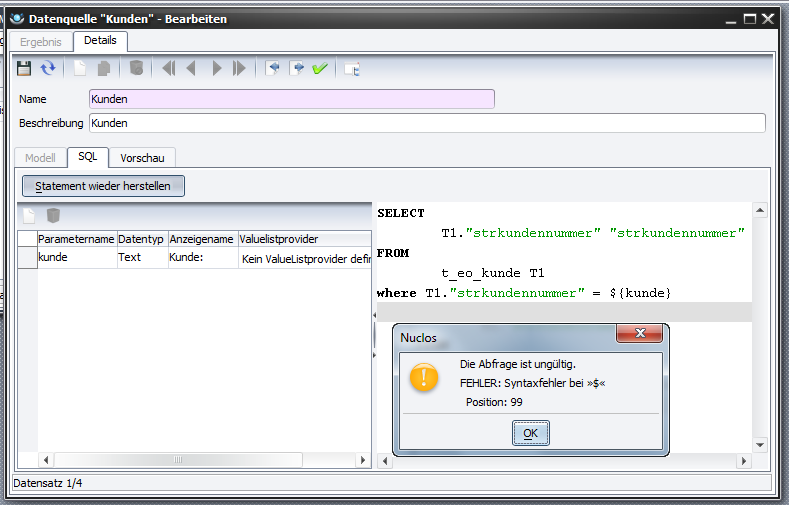Click SQL editor scroll down arrow

tap(760, 445)
